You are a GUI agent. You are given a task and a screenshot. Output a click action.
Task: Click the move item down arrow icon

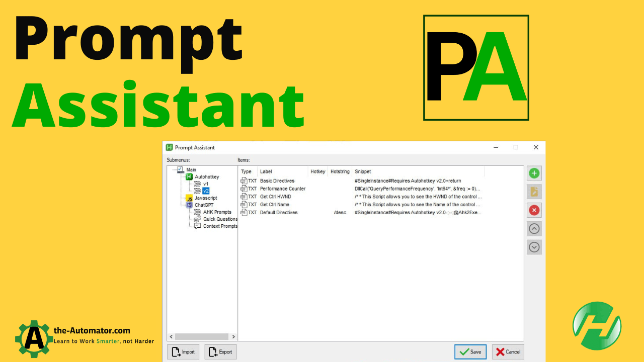point(534,247)
